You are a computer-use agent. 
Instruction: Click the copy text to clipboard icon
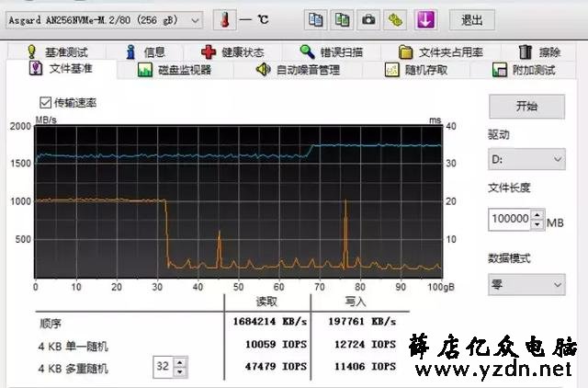315,19
